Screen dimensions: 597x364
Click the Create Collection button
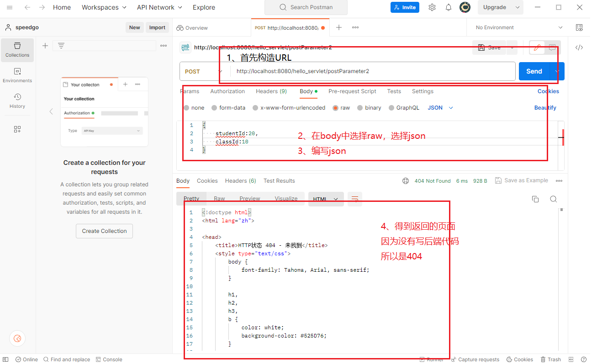[x=104, y=231]
